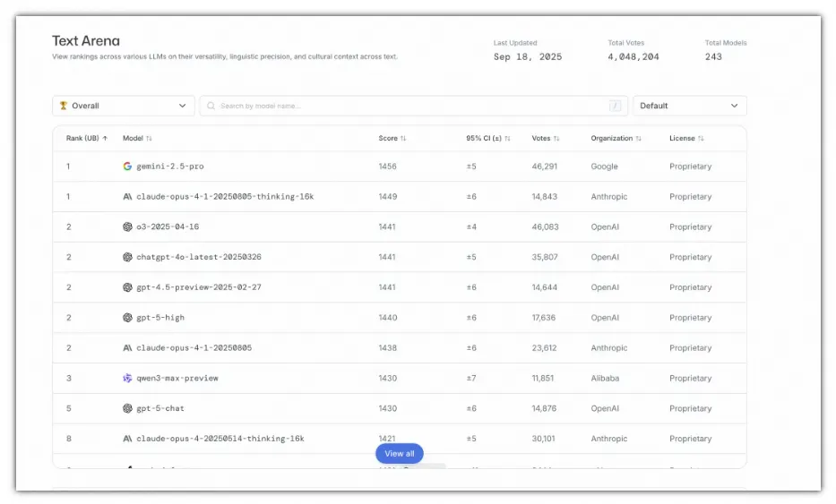The image size is (836, 504).
Task: Click the OpenAI logo beside gpt-5-high
Action: click(x=127, y=318)
